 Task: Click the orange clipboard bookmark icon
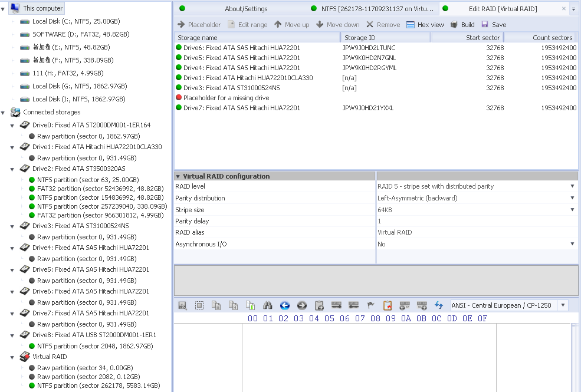[388, 305]
